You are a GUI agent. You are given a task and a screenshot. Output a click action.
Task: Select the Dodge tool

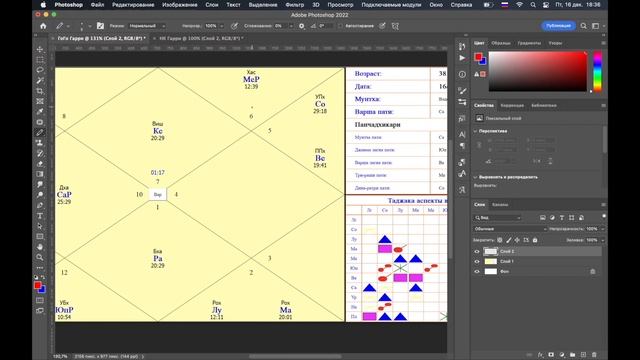40,195
